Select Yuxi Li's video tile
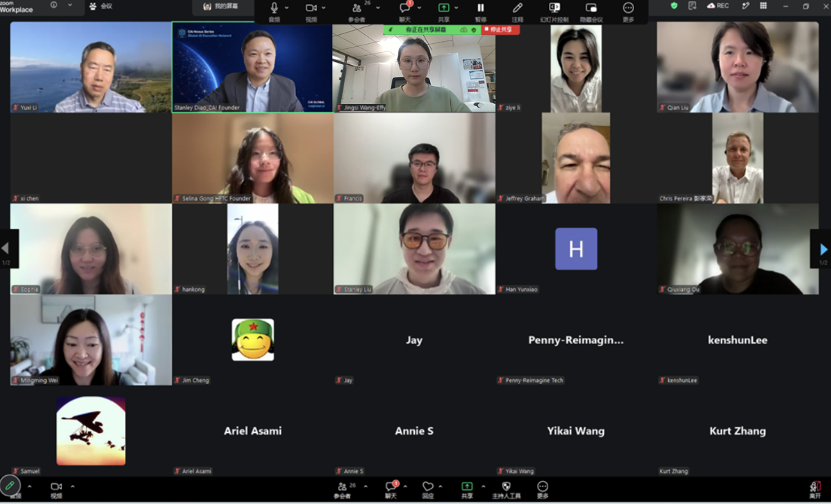The width and height of the screenshot is (831, 504). coord(91,67)
